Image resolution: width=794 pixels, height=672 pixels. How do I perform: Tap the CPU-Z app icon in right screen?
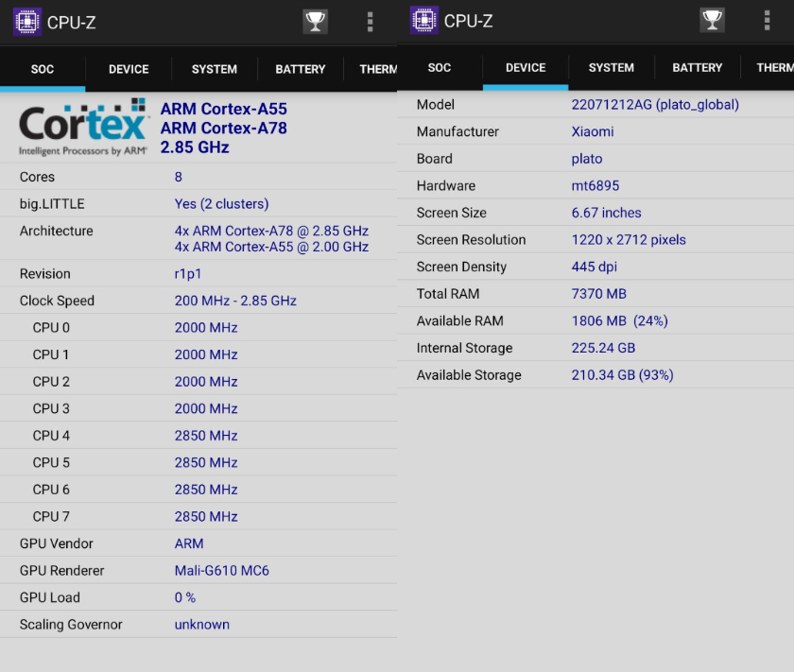coord(423,20)
